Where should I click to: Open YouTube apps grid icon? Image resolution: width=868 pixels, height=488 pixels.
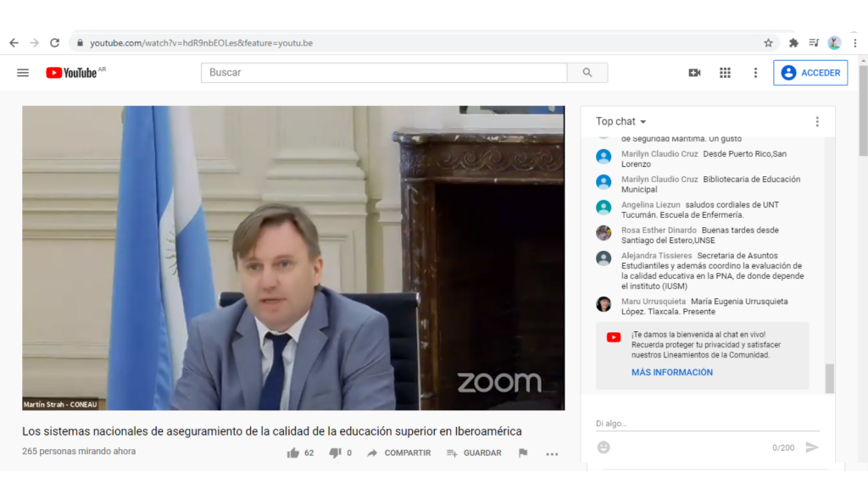[726, 73]
